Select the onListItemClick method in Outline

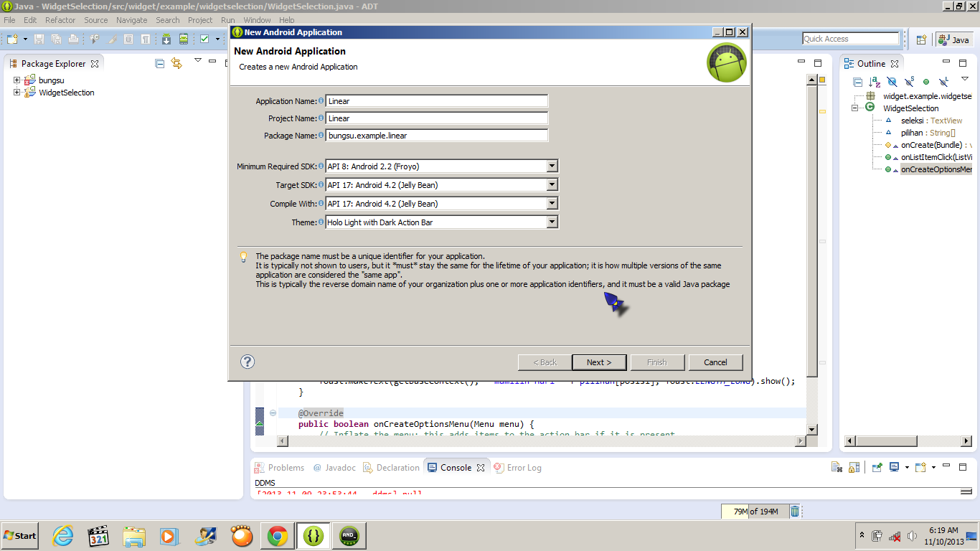tap(936, 157)
